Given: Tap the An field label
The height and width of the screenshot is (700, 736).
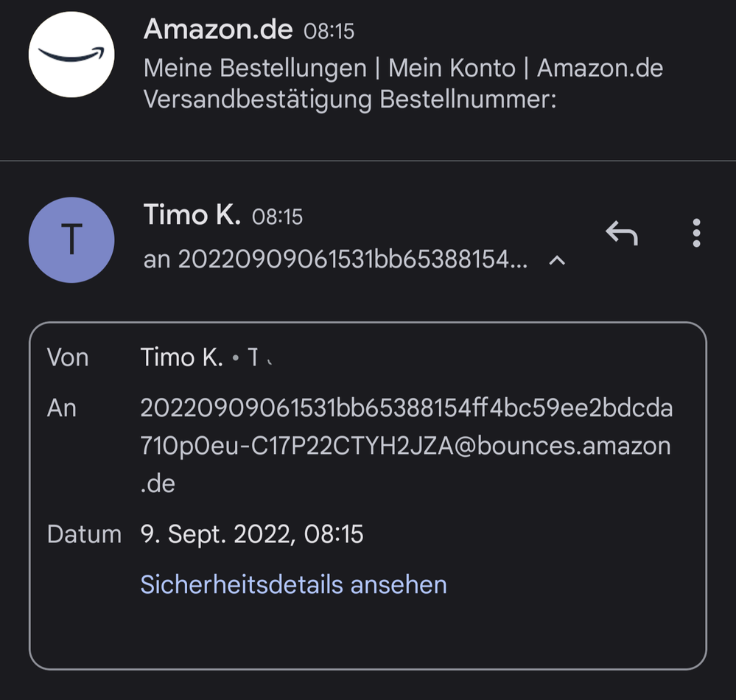Looking at the screenshot, I should tap(62, 407).
